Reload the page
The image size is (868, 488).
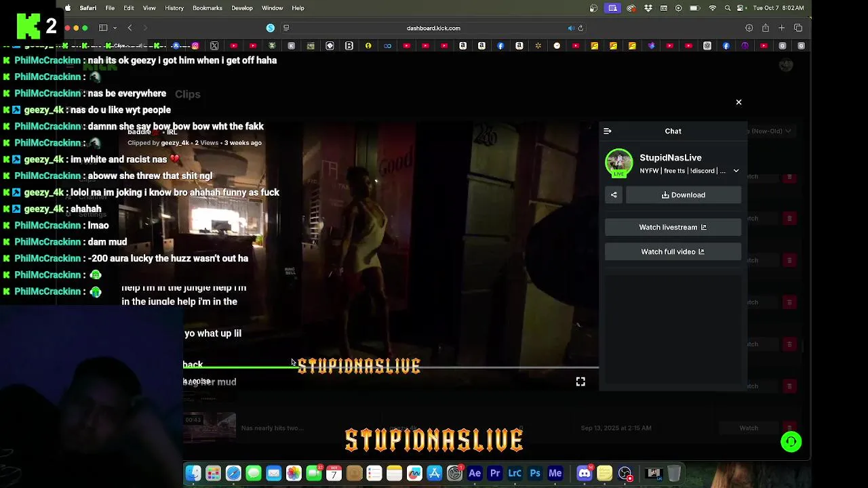point(580,28)
